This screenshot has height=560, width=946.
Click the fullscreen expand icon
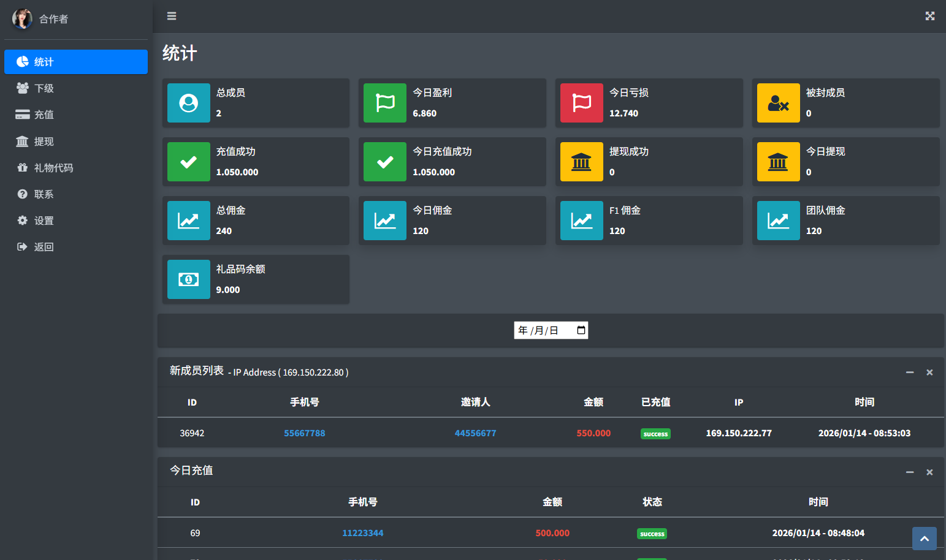click(929, 16)
